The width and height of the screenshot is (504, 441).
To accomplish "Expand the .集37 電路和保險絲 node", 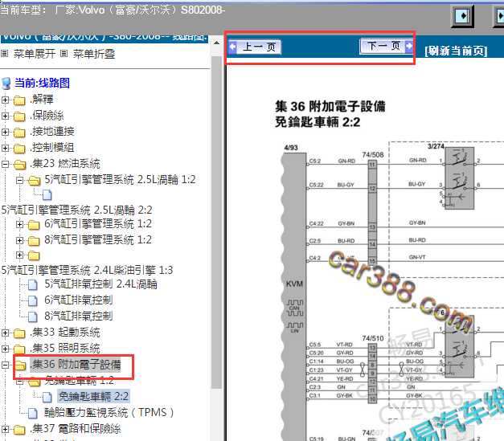I will [5, 429].
